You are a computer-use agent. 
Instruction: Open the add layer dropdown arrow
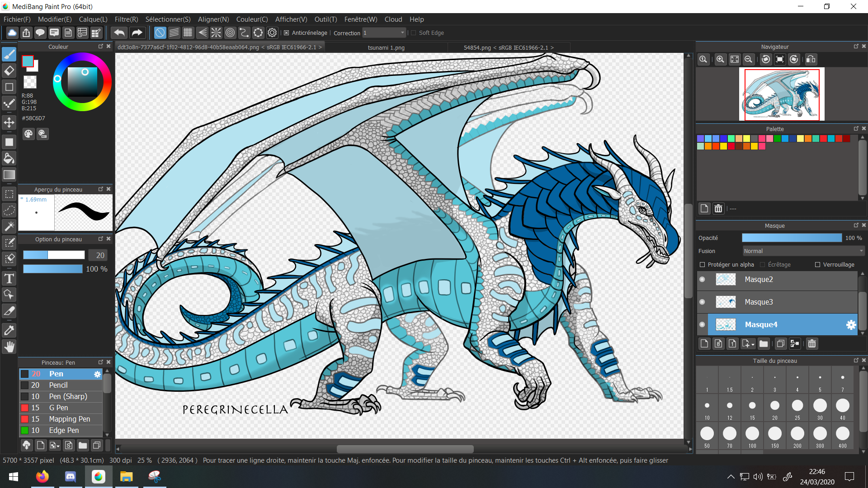coord(753,344)
